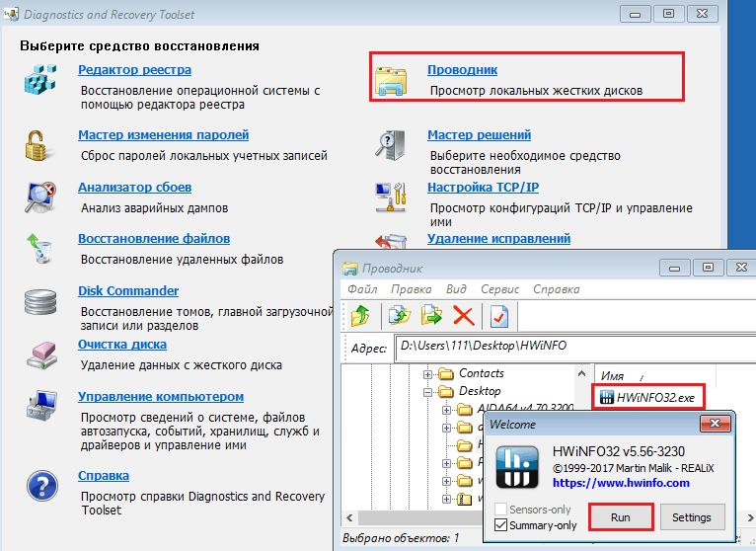
Task: Open Мастер решений link
Action: (x=480, y=134)
